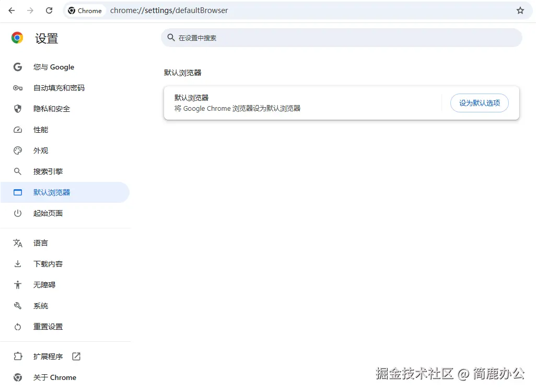
Task: Open 起始页面 power icon
Action: tap(17, 213)
